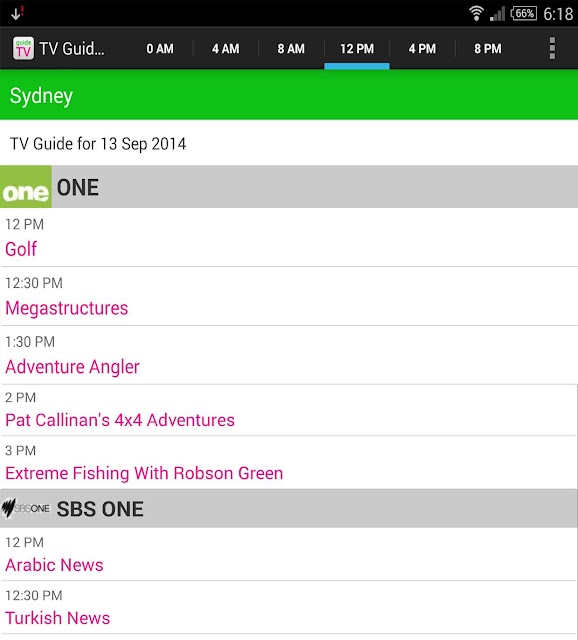Screen dimensions: 578x640
Task: Tap the SBS ONE channel logo
Action: click(26, 508)
